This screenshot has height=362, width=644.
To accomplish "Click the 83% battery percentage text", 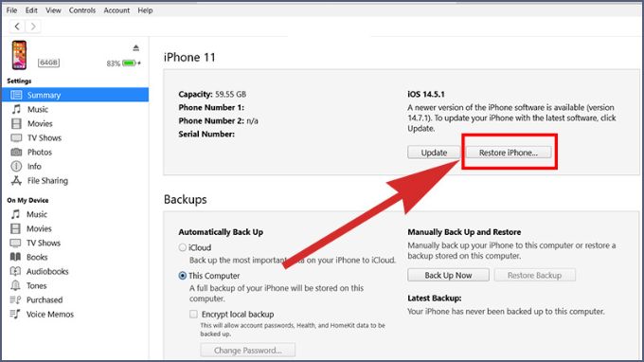I will pos(114,63).
